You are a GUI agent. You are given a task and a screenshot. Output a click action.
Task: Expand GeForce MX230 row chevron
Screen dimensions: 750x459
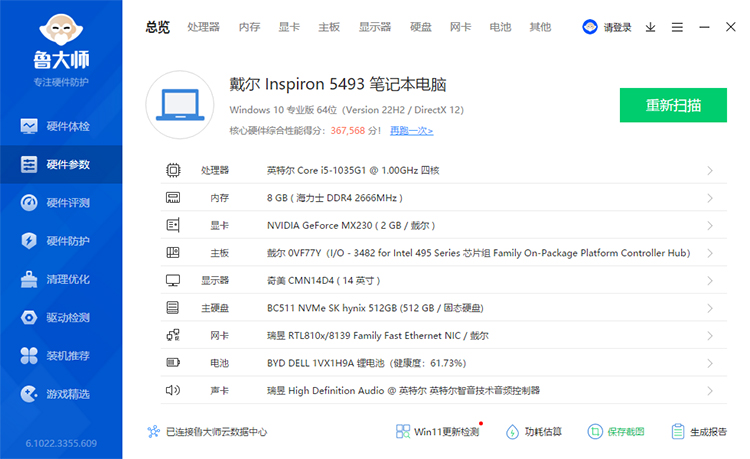(710, 226)
